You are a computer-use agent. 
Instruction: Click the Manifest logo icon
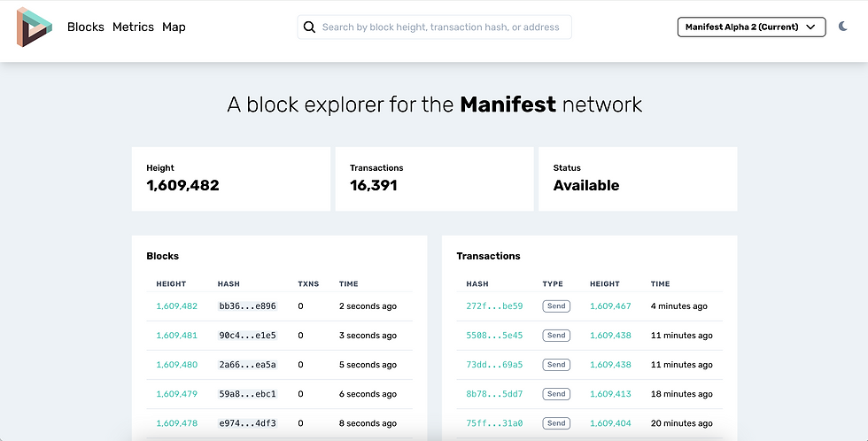click(35, 27)
